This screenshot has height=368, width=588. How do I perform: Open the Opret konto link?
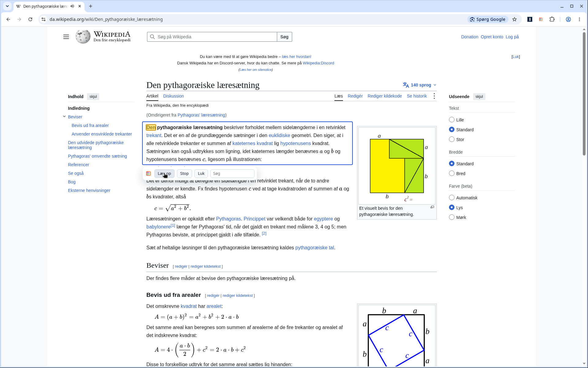pos(492,37)
